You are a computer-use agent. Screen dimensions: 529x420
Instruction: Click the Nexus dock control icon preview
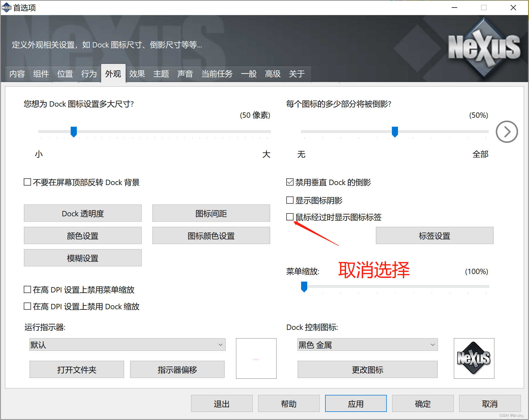[474, 358]
